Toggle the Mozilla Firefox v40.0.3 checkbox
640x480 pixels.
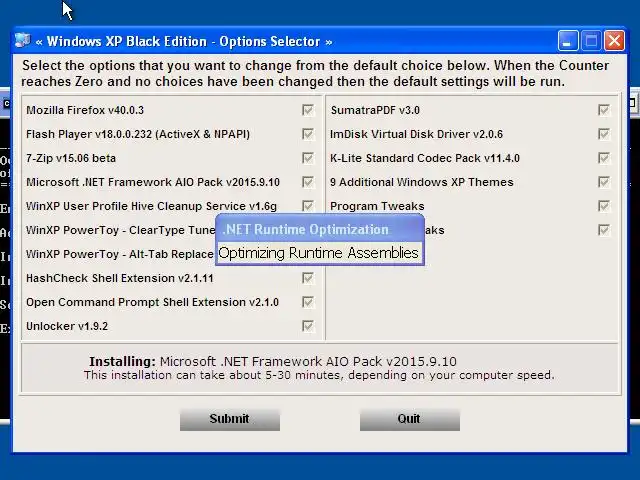pyautogui.click(x=308, y=110)
